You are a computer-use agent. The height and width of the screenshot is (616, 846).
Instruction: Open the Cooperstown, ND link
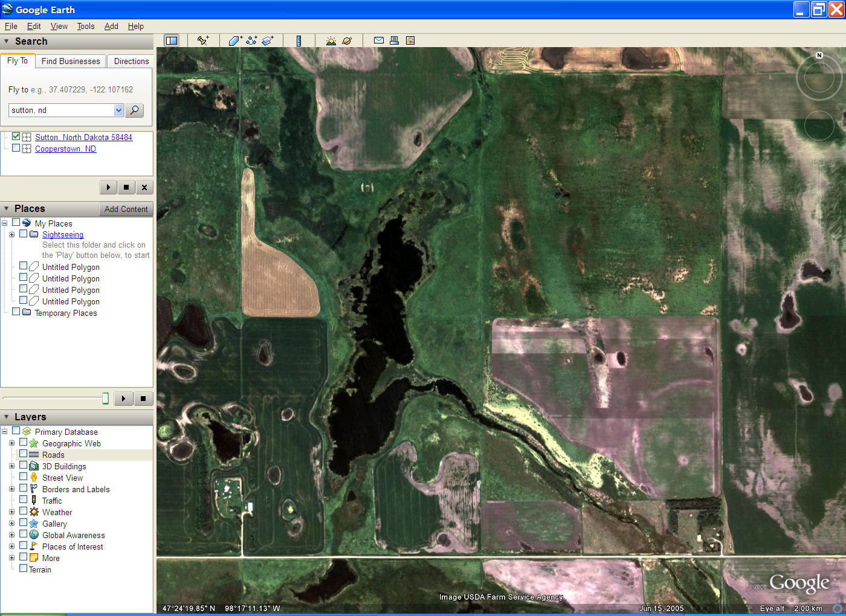click(x=65, y=149)
